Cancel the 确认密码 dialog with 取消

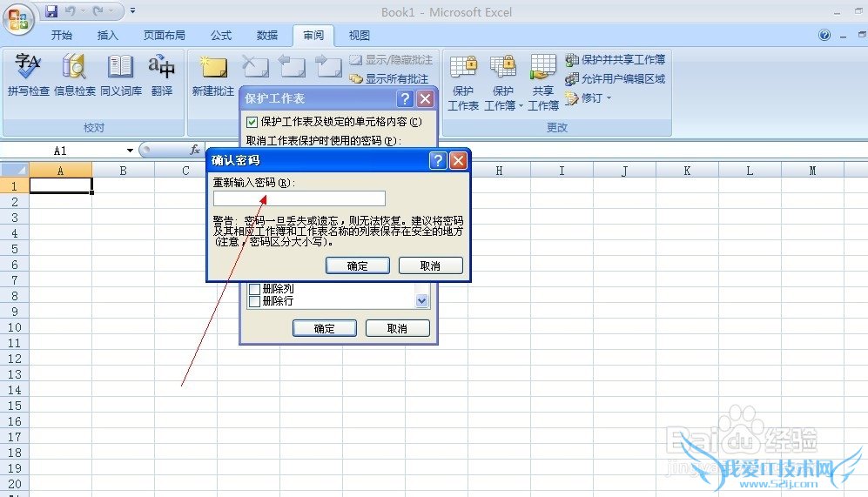tap(430, 265)
